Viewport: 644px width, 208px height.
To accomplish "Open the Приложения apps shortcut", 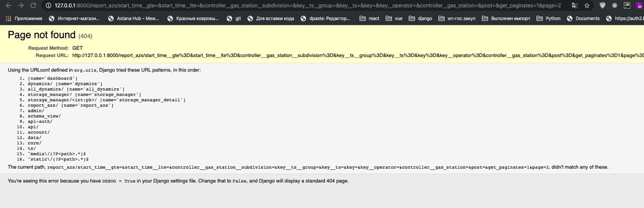I will (24, 19).
